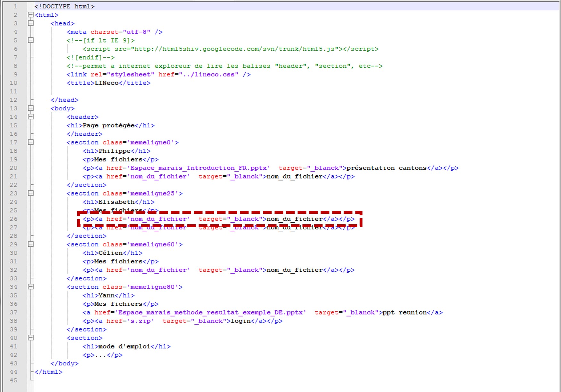Collapse the head tag fold on line 3
561x392 pixels.
coord(31,23)
